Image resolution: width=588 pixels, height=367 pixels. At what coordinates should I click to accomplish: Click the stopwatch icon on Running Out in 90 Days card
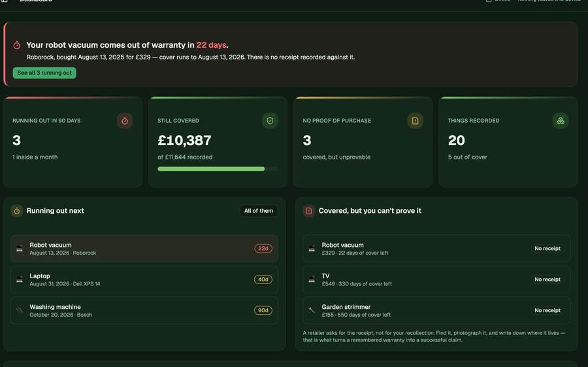click(x=125, y=121)
